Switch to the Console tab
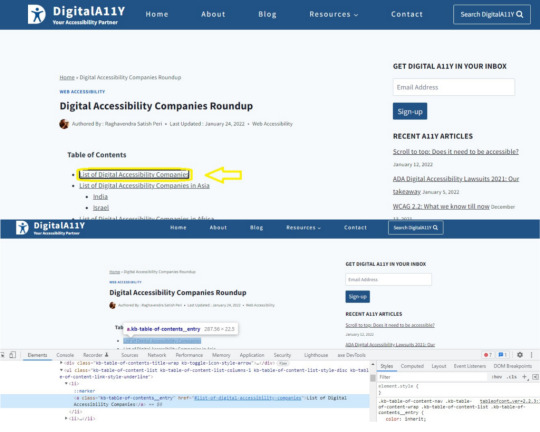The image size is (540, 432). click(65, 355)
